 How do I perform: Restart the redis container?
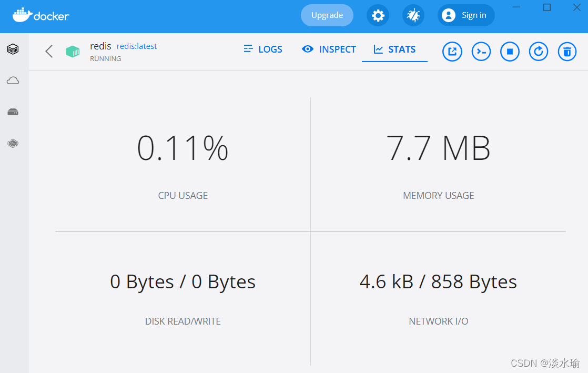539,52
